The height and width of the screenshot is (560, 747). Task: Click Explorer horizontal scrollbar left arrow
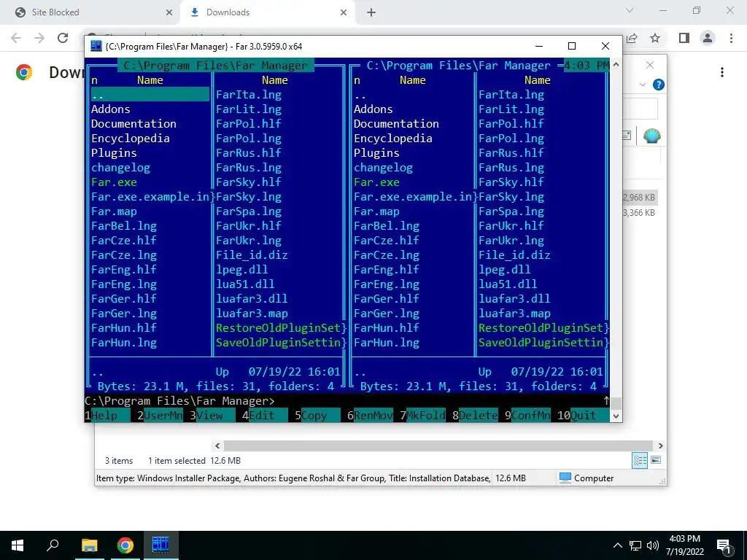click(217, 446)
